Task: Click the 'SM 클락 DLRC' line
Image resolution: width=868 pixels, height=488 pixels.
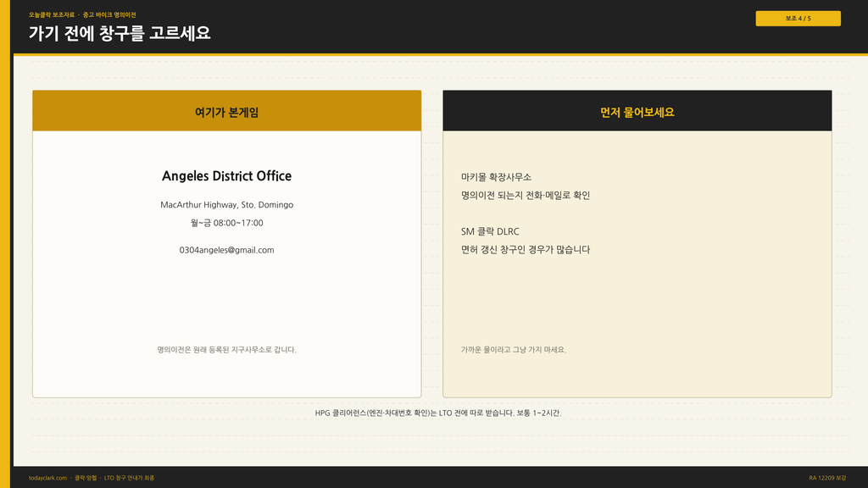Action: 490,231
